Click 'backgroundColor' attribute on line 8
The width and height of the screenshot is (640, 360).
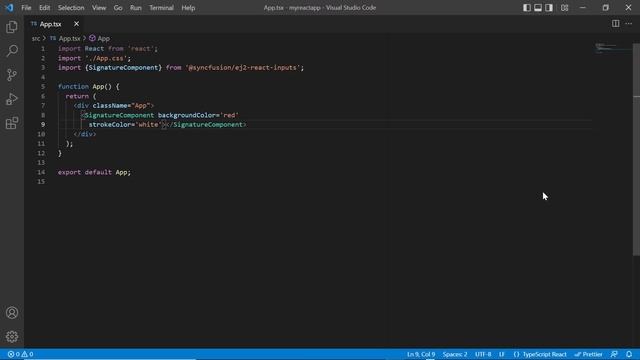pos(187,115)
